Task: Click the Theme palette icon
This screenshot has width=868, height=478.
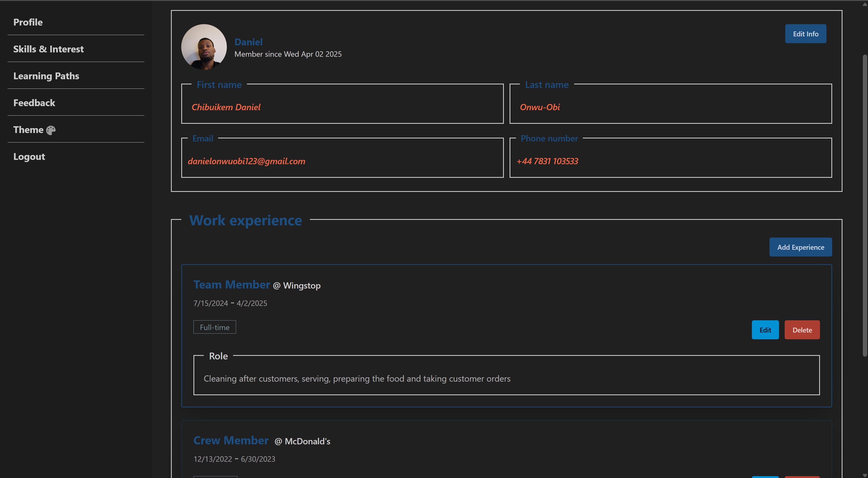Action: tap(51, 130)
